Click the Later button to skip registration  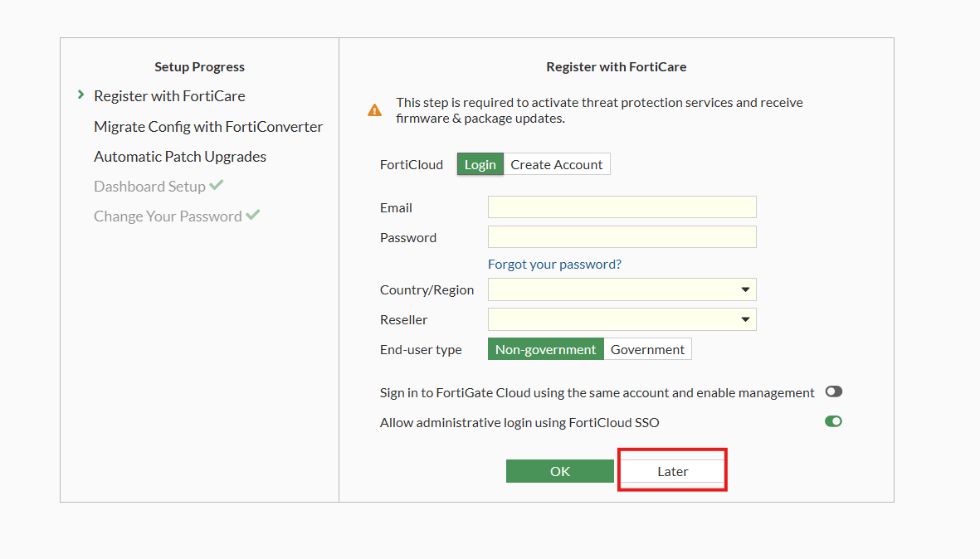[672, 471]
